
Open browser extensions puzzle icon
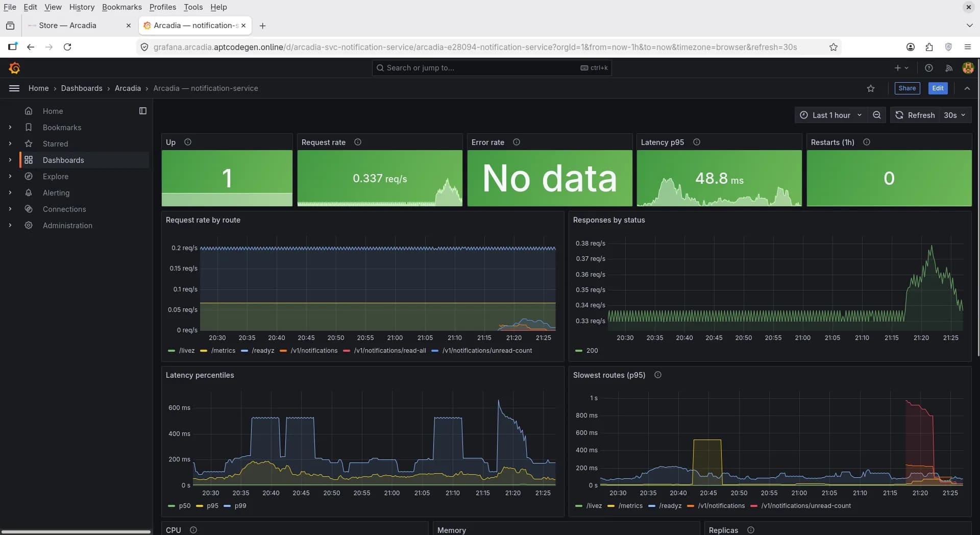point(929,47)
